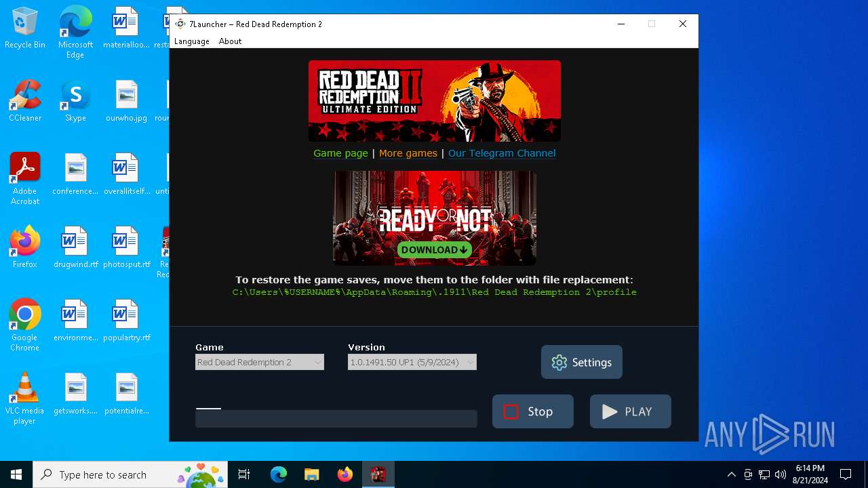This screenshot has height=488, width=868.
Task: Select getsworks image file icon
Action: (x=75, y=394)
